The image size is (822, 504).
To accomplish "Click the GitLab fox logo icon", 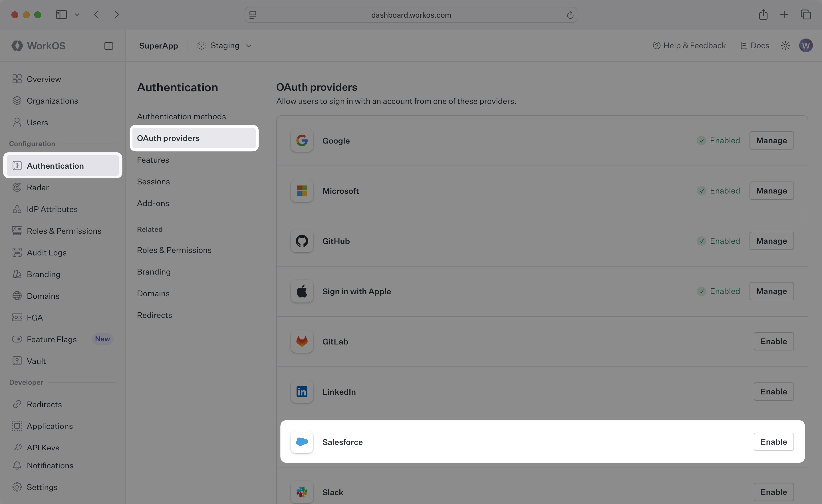I will coord(302,341).
